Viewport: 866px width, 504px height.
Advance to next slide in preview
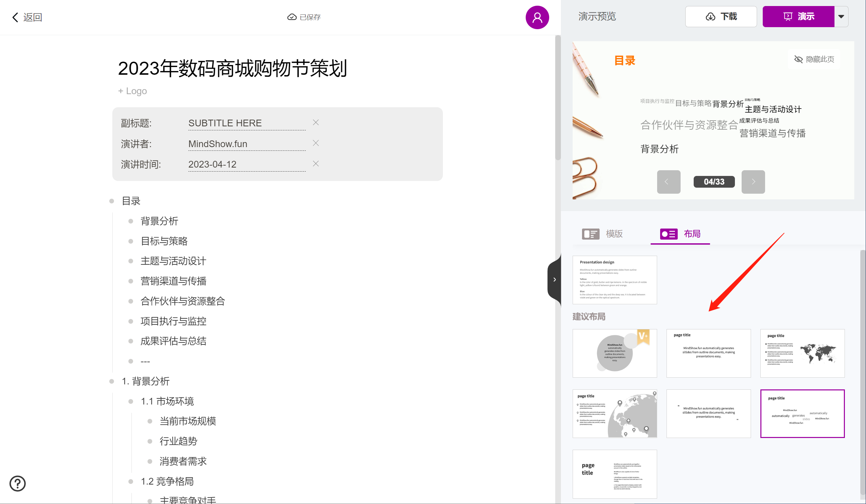click(753, 182)
